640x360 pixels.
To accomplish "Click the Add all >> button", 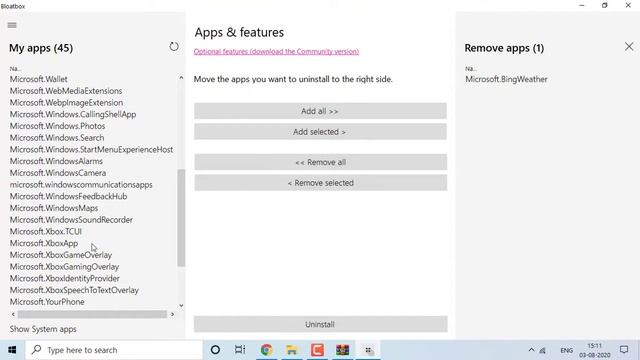I will click(320, 111).
